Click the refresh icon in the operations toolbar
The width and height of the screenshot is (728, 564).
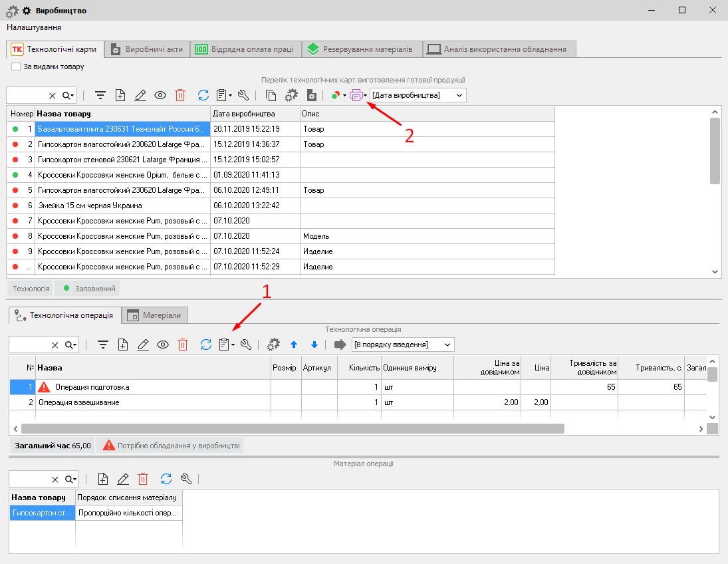pyautogui.click(x=206, y=345)
